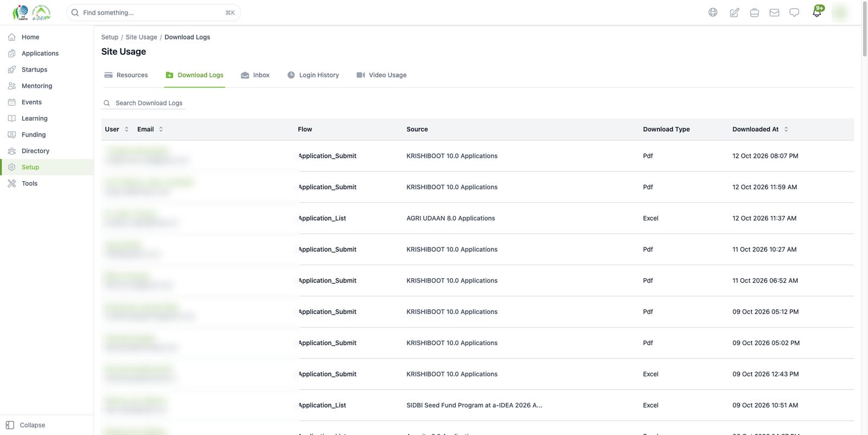Image resolution: width=868 pixels, height=435 pixels.
Task: Click the Video Usage camera icon
Action: pos(361,75)
